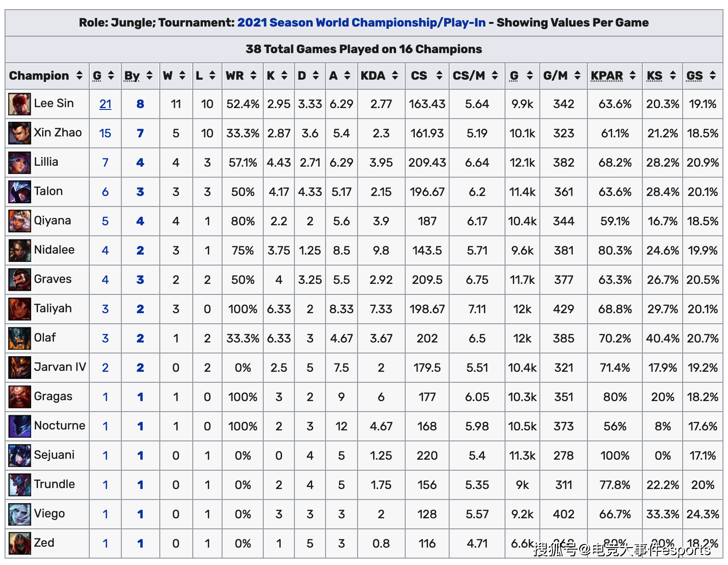
Task: Select the Nocturne champion name
Action: coord(60,426)
